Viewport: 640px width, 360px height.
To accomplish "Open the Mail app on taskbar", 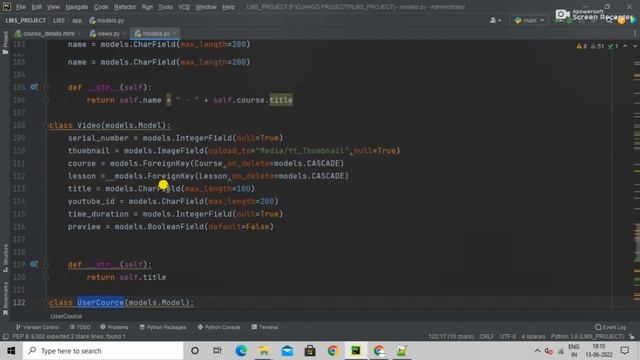I will [x=287, y=351].
